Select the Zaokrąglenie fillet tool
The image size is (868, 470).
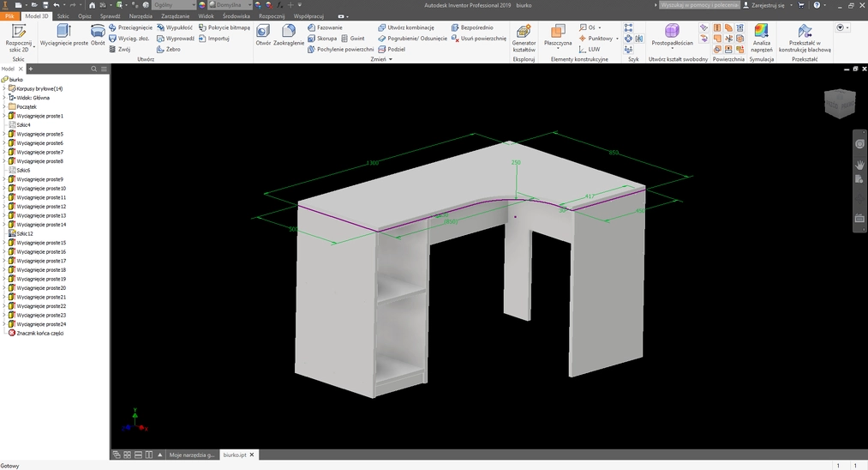pos(289,35)
